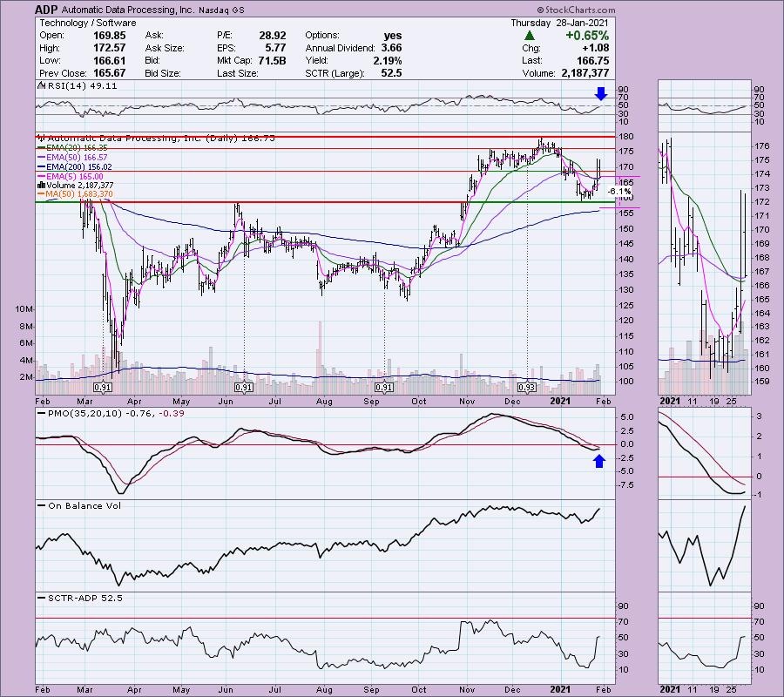Select the Prev Close value 165.67

pyautogui.click(x=110, y=73)
